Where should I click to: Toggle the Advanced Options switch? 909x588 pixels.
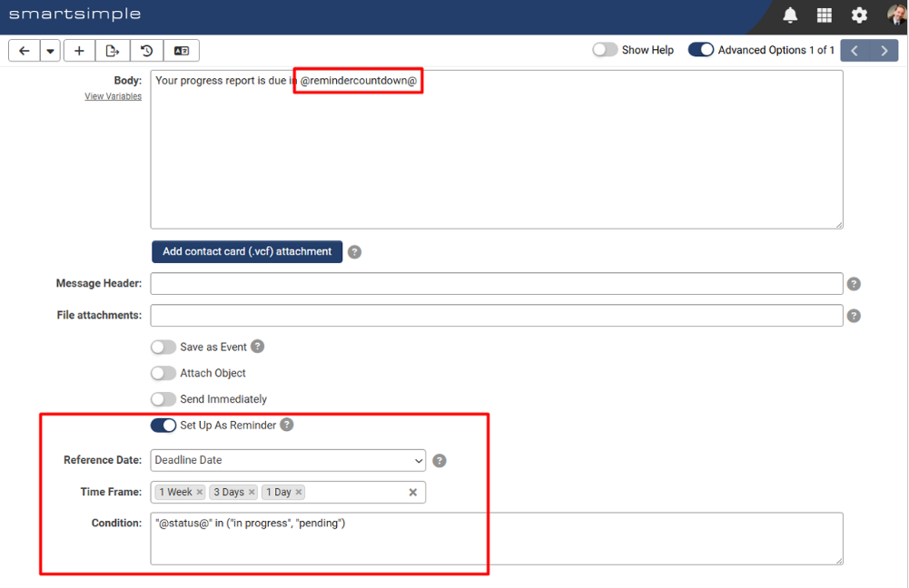[x=701, y=50]
